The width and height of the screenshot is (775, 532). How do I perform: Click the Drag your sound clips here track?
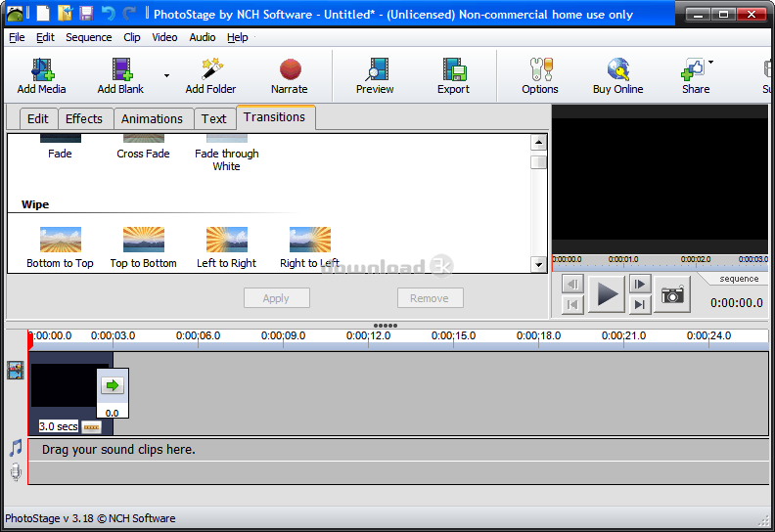click(x=398, y=450)
